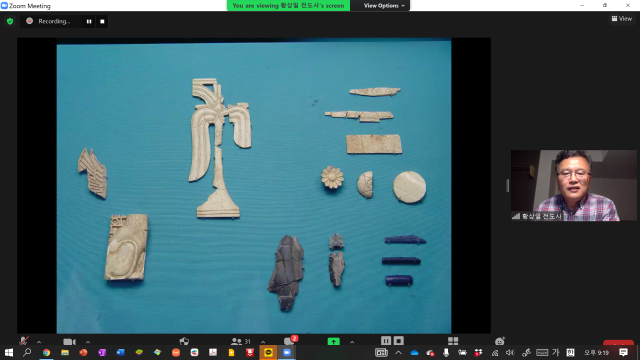Click the red End meeting button

618,343
